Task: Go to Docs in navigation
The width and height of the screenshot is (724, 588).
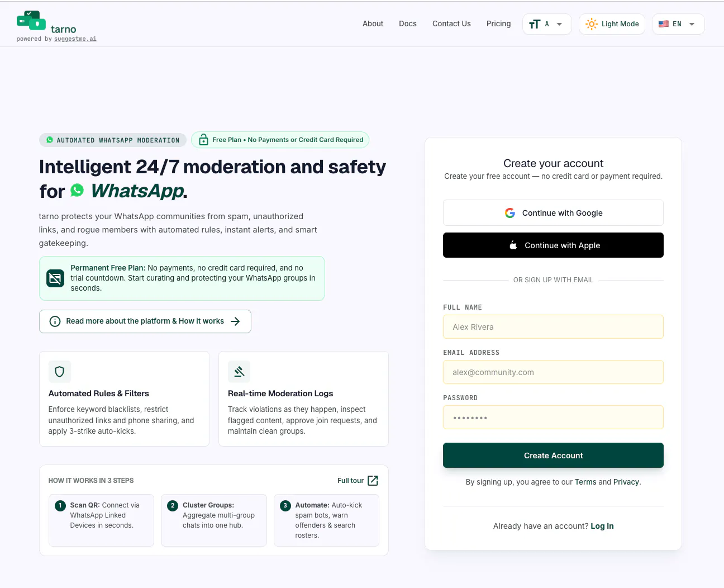Action: tap(408, 23)
